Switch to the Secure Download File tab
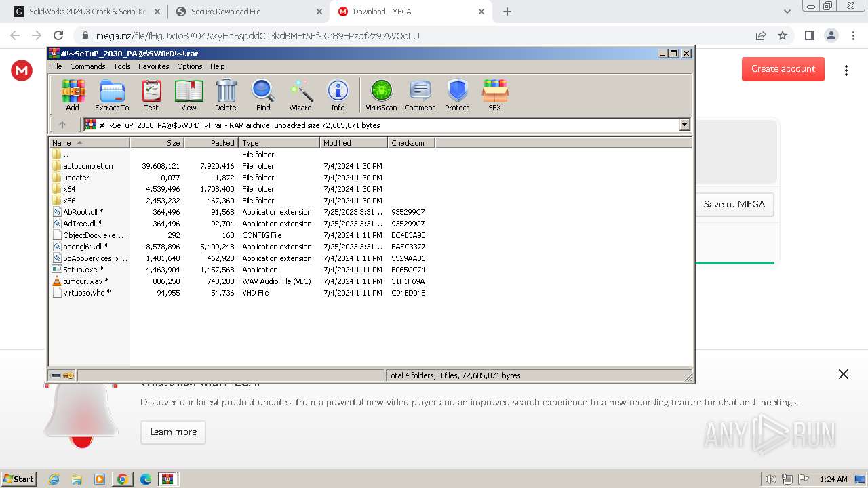 249,12
